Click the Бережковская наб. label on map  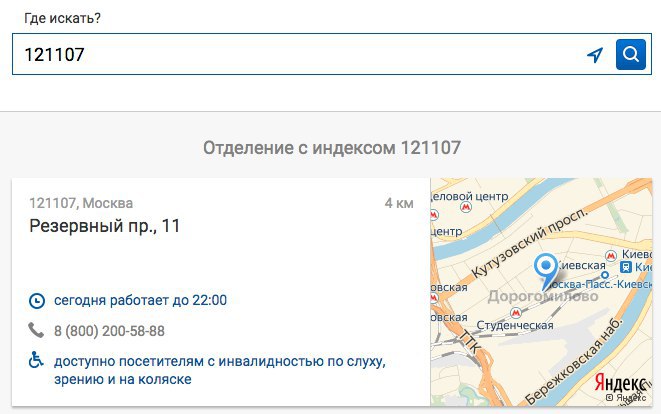pyautogui.click(x=573, y=361)
